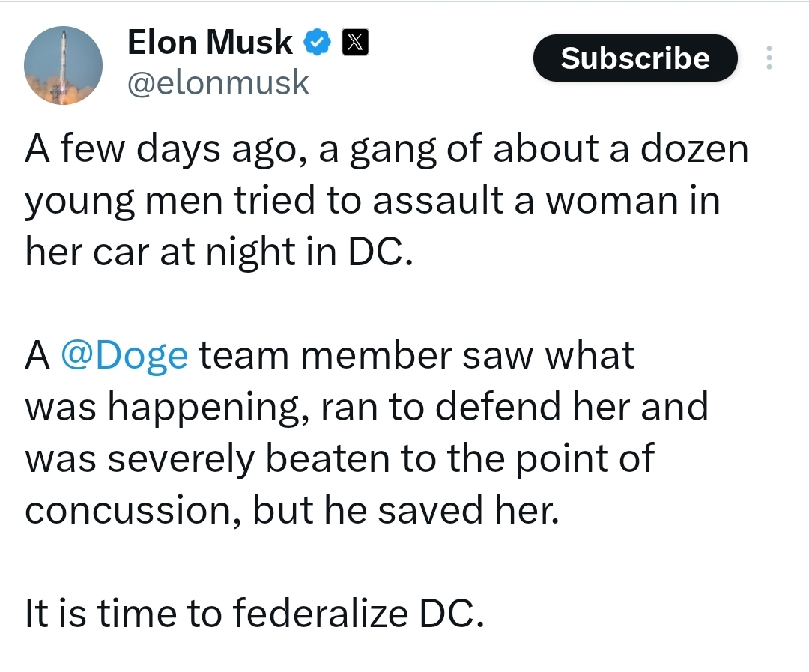
Task: Subscribe to Elon Musk's account
Action: point(635,58)
